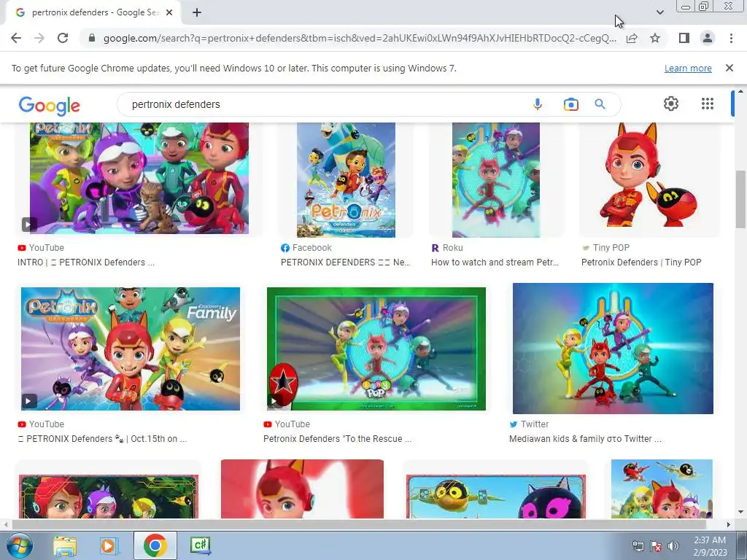Click Mediawan kids & family Twitter title
This screenshot has height=560, width=747.
pos(585,439)
